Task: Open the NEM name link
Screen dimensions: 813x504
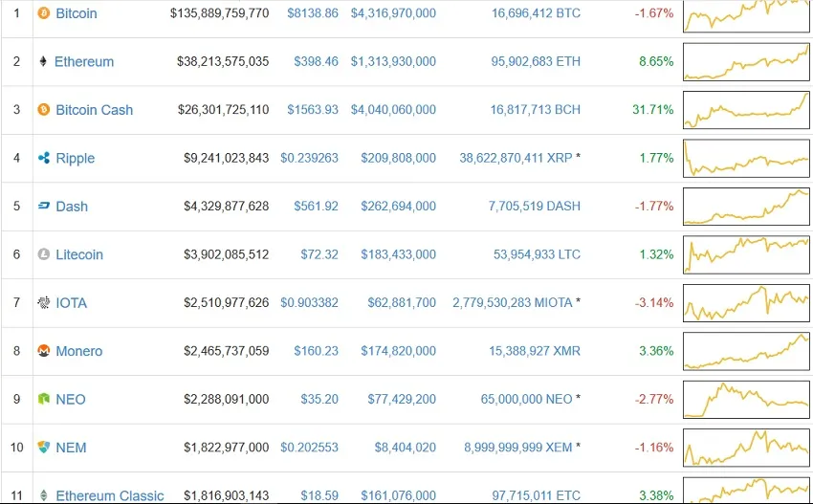Action: 71,448
